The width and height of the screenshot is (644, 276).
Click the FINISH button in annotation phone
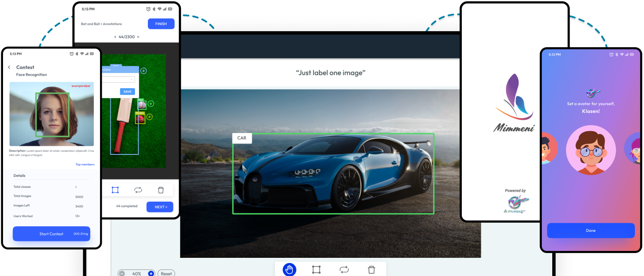click(161, 24)
